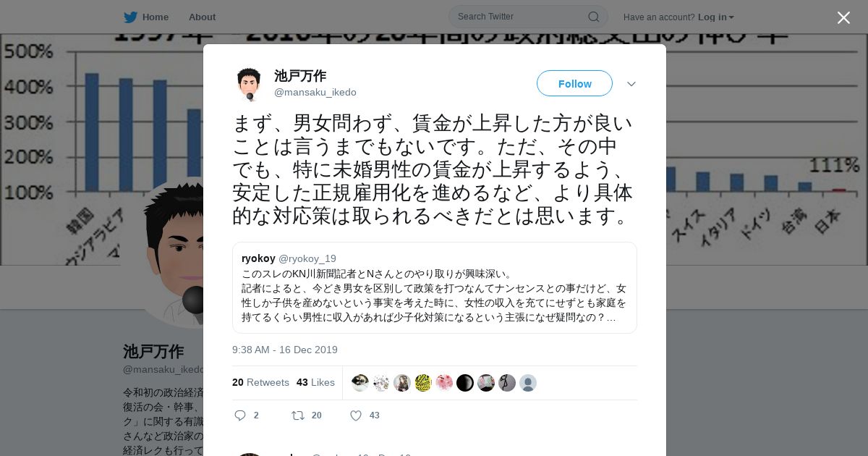The height and width of the screenshot is (456, 868).
Task: View the 20 Retweets list
Action: coord(260,382)
